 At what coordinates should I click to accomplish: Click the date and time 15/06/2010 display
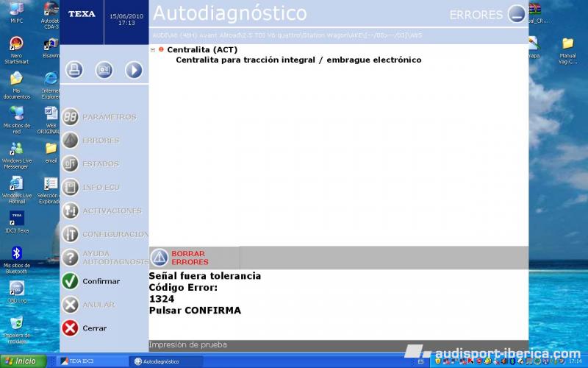click(x=126, y=20)
